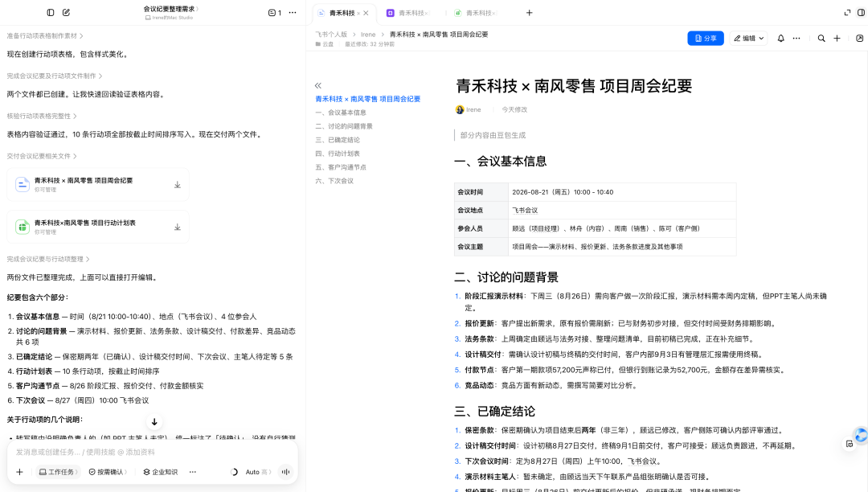Open notifications bell in document toolbar
The image size is (868, 492).
780,39
